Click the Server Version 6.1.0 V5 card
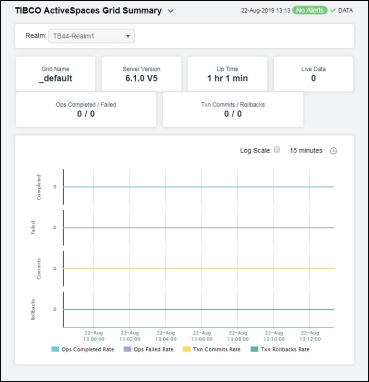 point(141,74)
